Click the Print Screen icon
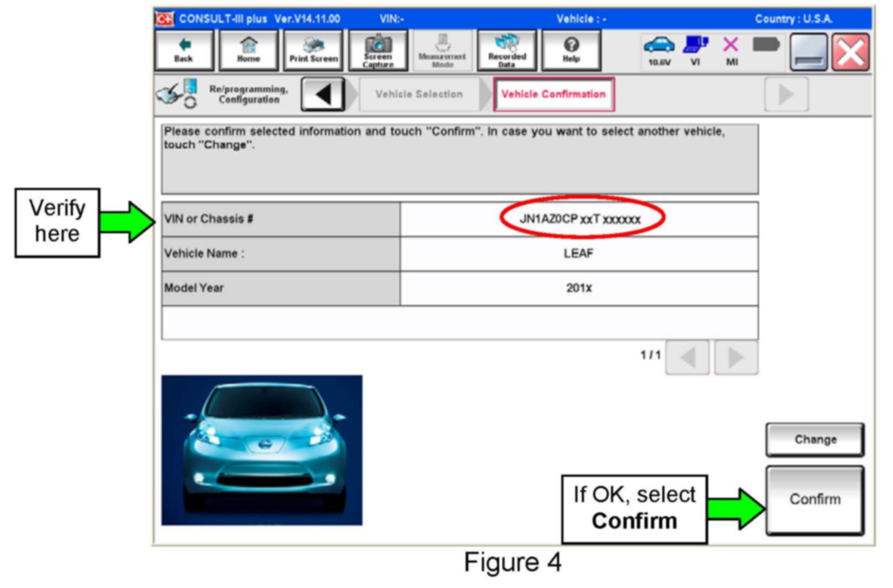 313,51
